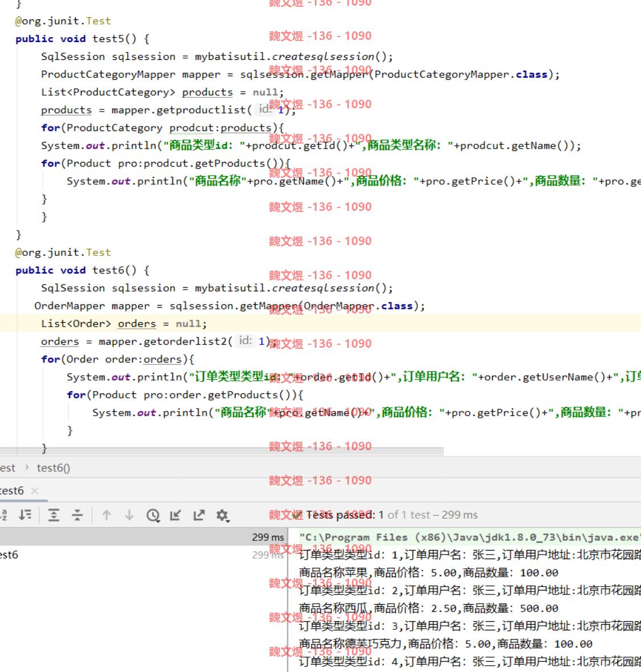Open test history clock dropdown
Image resolution: width=641 pixels, height=672 pixels.
point(153,515)
